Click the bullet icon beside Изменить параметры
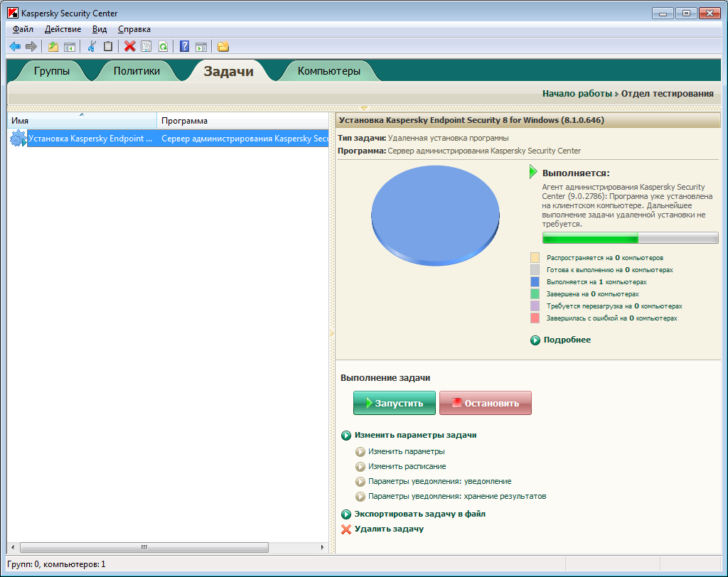The image size is (728, 577). click(x=360, y=452)
